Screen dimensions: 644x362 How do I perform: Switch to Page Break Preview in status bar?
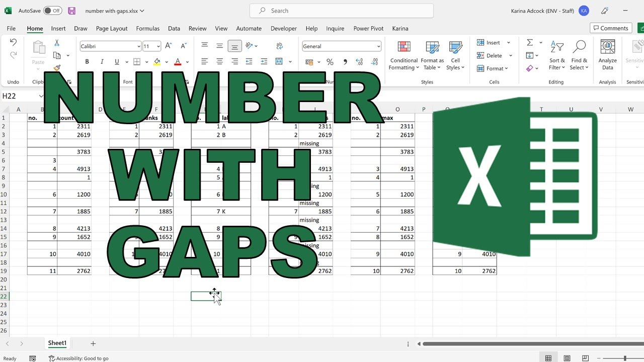click(586, 358)
